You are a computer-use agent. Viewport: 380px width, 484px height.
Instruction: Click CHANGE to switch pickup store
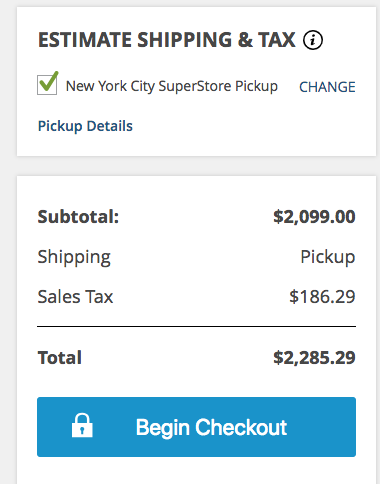[x=327, y=87]
